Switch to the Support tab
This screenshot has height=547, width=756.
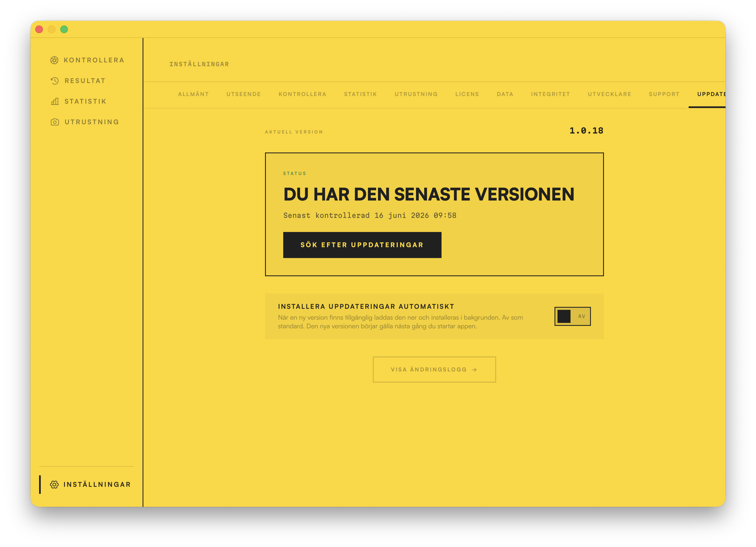tap(664, 94)
